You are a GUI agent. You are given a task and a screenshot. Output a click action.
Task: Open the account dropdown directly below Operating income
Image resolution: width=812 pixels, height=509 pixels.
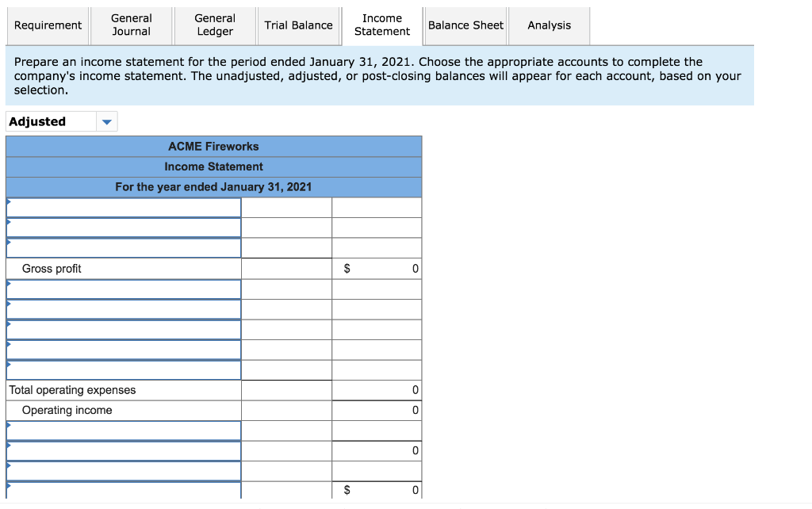[x=124, y=431]
